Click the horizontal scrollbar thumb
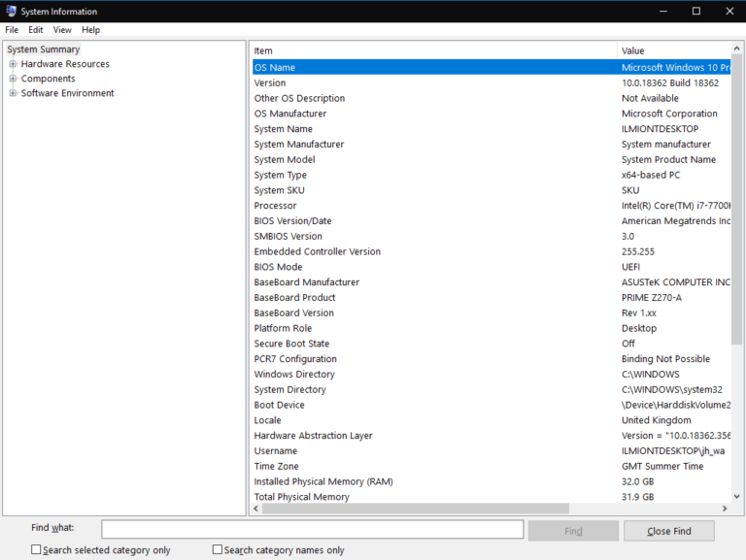The height and width of the screenshot is (560, 746). pos(416,509)
